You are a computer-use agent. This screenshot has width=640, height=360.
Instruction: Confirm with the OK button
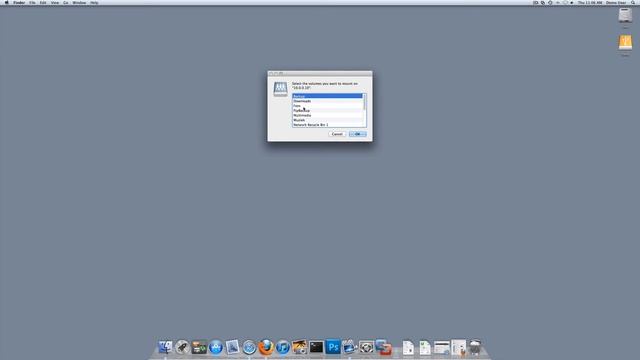[x=358, y=134]
